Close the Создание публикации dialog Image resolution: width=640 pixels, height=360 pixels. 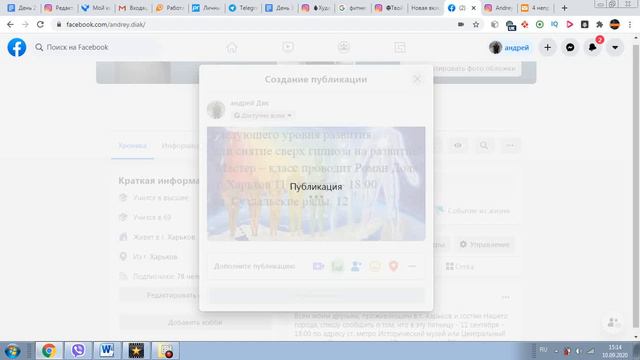coord(417,79)
